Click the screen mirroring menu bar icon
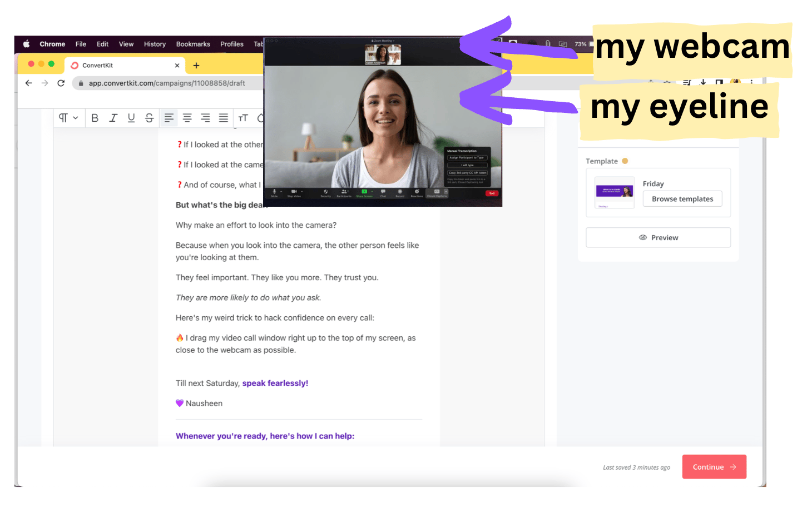812x508 pixels. (x=563, y=44)
